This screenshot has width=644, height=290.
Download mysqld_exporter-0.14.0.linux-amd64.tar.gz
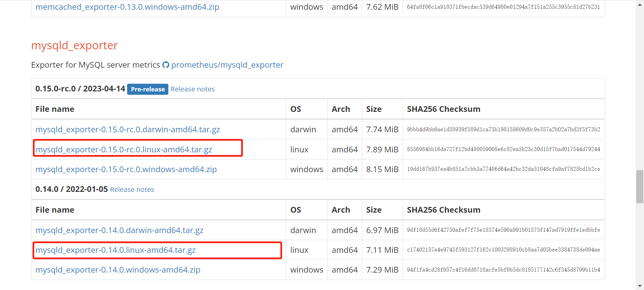tap(116, 250)
